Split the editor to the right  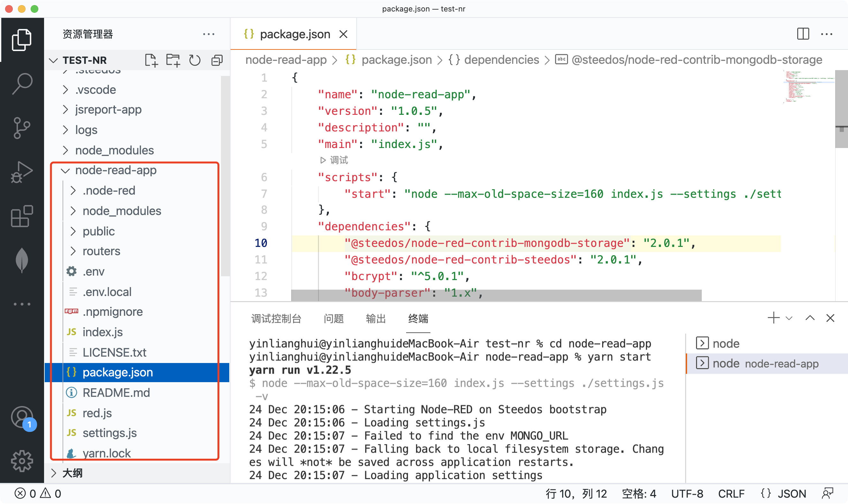click(803, 34)
